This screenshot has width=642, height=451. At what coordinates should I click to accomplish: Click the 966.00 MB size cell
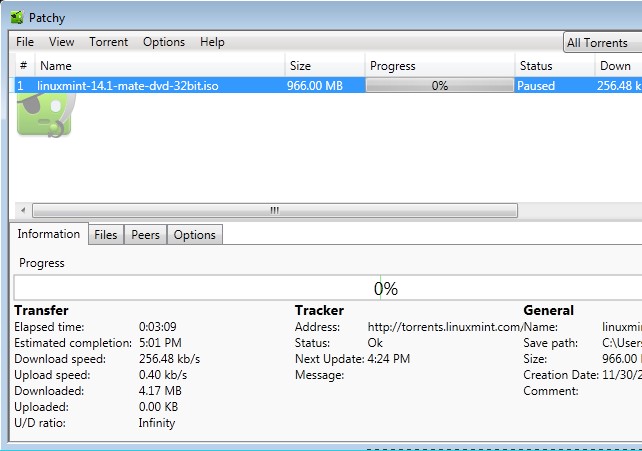pyautogui.click(x=314, y=86)
